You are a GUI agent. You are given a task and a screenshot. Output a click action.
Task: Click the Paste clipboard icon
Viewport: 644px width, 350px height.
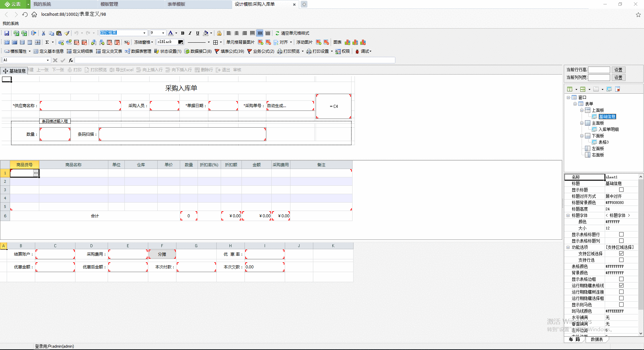pyautogui.click(x=59, y=33)
